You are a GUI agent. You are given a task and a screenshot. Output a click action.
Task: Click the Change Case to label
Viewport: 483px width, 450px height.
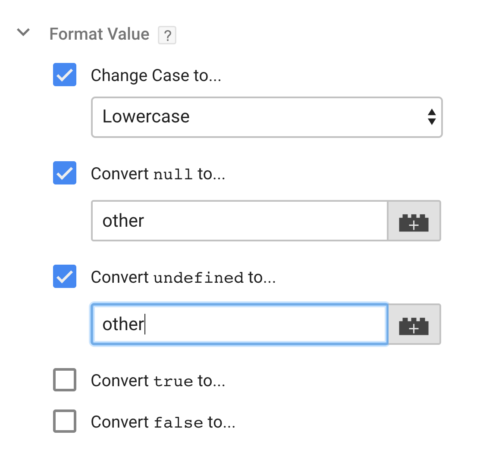tap(156, 75)
